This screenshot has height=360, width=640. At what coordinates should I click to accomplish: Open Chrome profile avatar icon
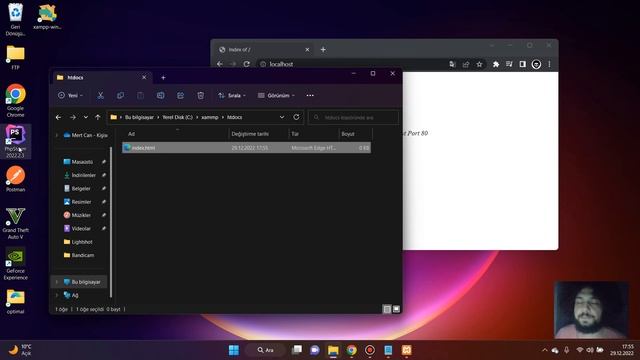536,64
